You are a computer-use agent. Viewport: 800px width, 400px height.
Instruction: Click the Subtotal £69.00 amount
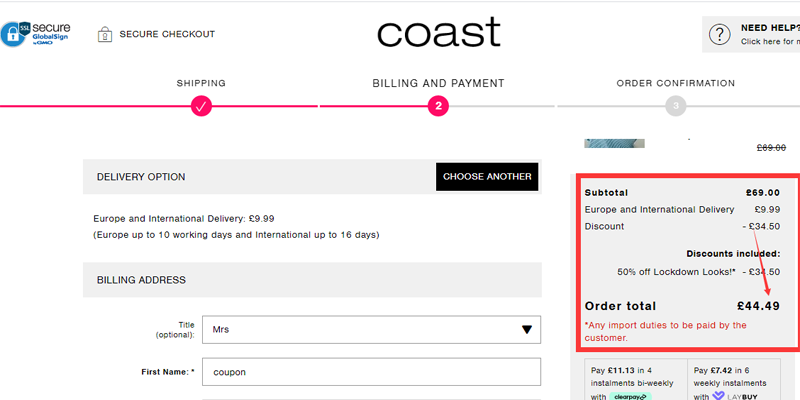tap(762, 193)
